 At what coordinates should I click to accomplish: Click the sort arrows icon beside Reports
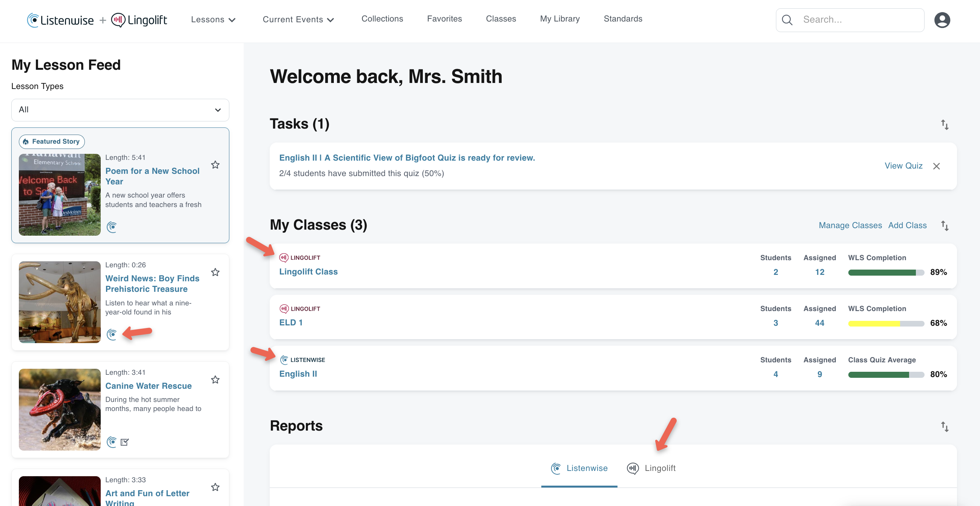944,426
